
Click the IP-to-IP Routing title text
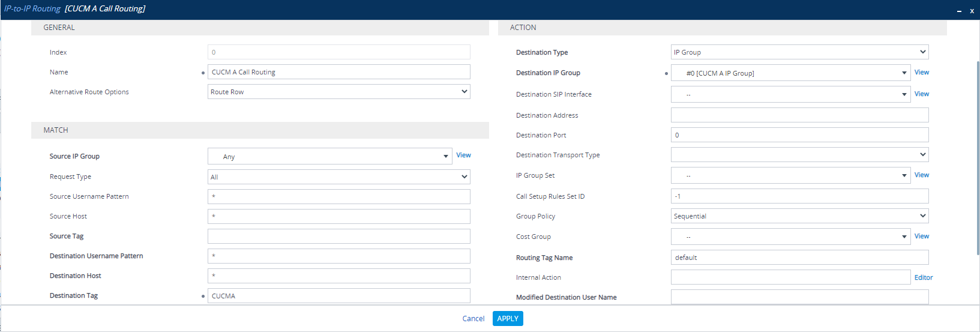[x=32, y=9]
